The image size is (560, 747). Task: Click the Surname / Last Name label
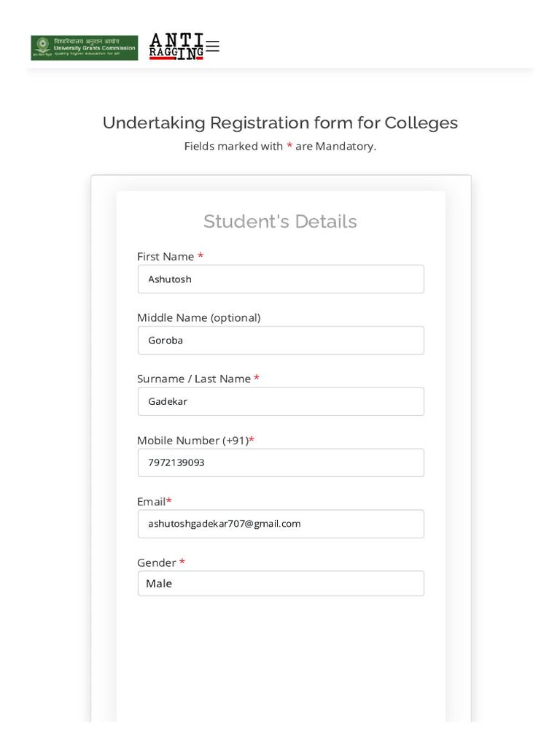(x=194, y=379)
